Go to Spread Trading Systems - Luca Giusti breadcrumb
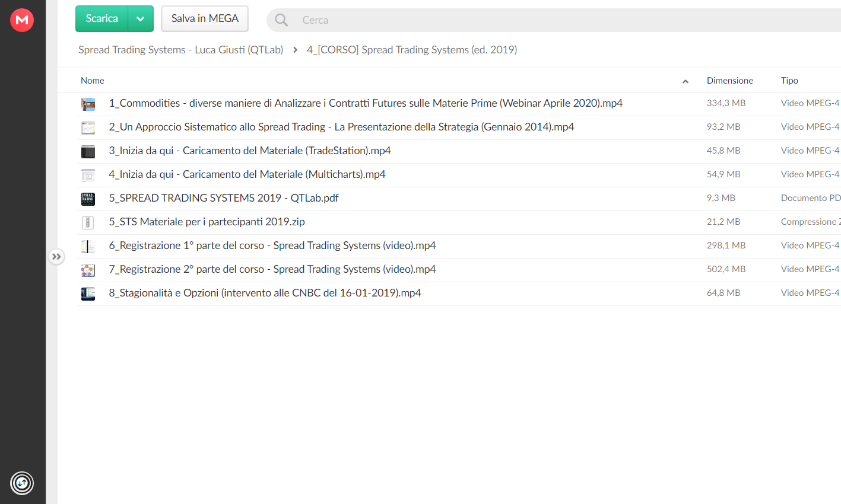 (180, 50)
